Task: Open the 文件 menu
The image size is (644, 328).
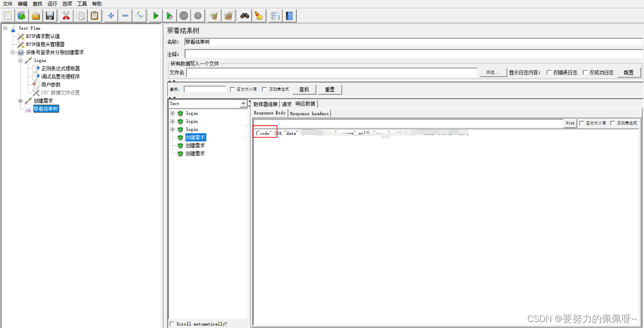Action: tap(8, 4)
